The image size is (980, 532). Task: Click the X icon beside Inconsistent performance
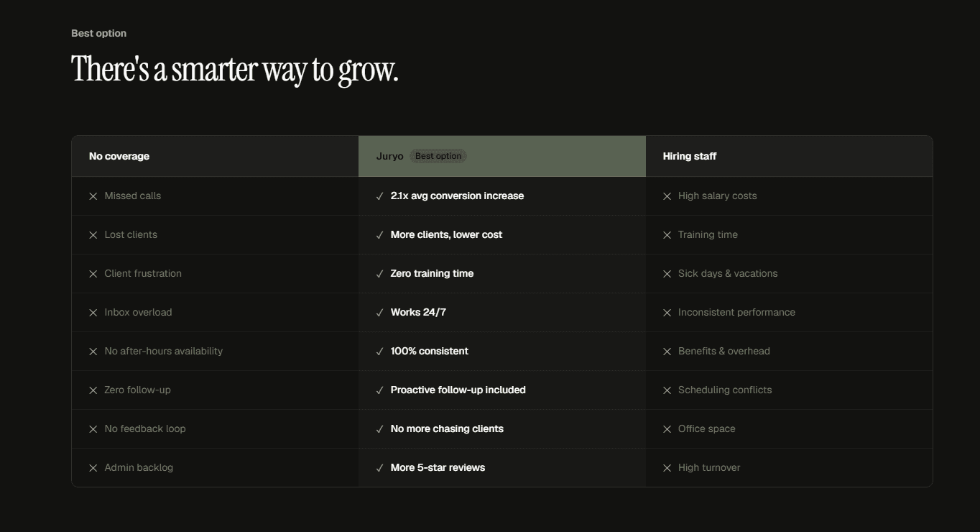point(667,313)
